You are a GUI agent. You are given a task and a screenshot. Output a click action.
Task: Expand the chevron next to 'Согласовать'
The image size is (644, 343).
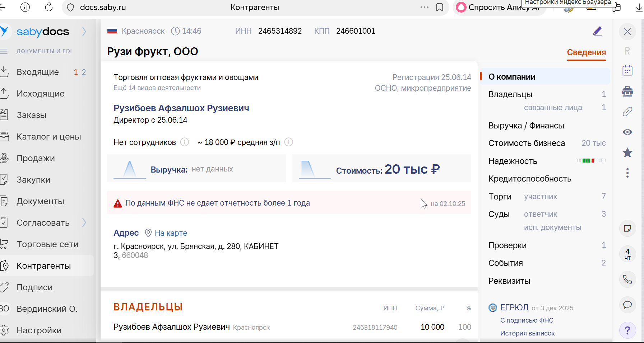click(84, 223)
